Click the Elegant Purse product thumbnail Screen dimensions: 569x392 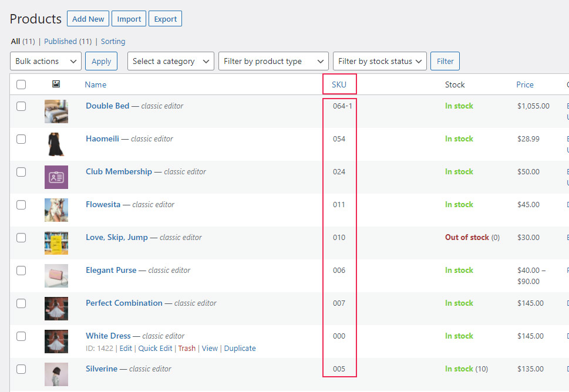(x=56, y=276)
